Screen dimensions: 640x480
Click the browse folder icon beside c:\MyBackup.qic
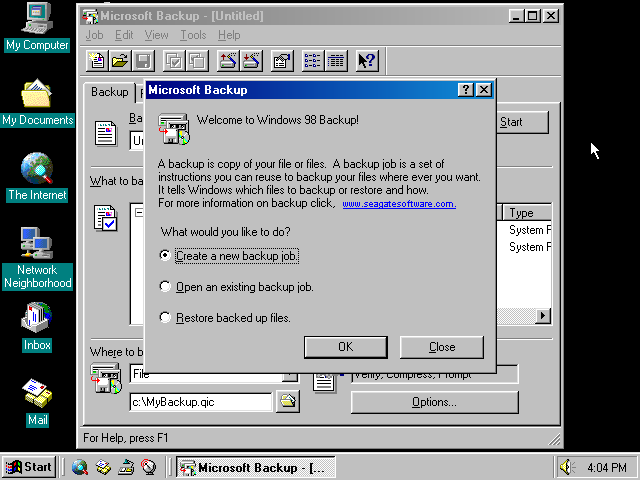(287, 401)
